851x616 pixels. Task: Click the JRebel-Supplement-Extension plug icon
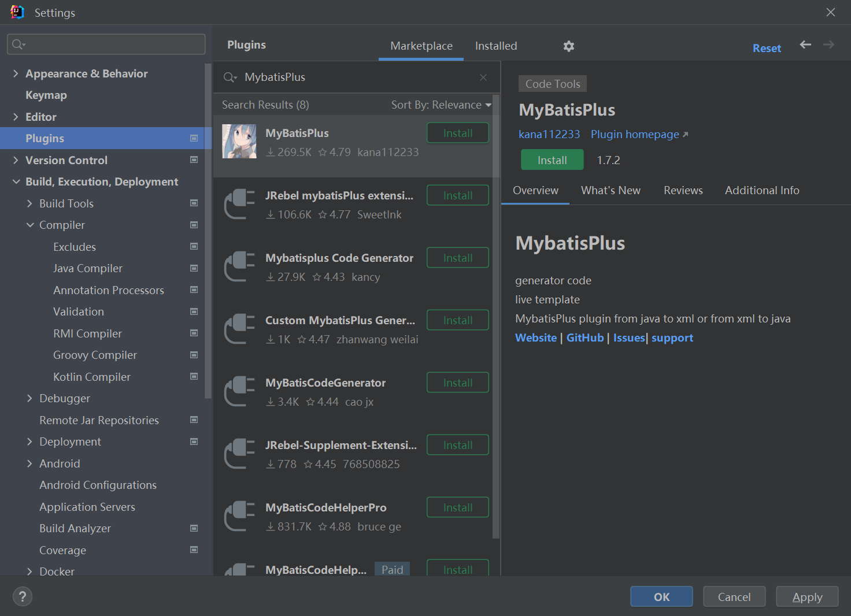239,453
